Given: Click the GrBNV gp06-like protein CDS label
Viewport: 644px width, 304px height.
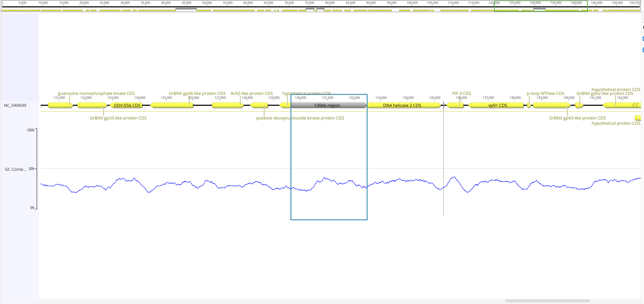Looking at the screenshot, I should pos(197,93).
